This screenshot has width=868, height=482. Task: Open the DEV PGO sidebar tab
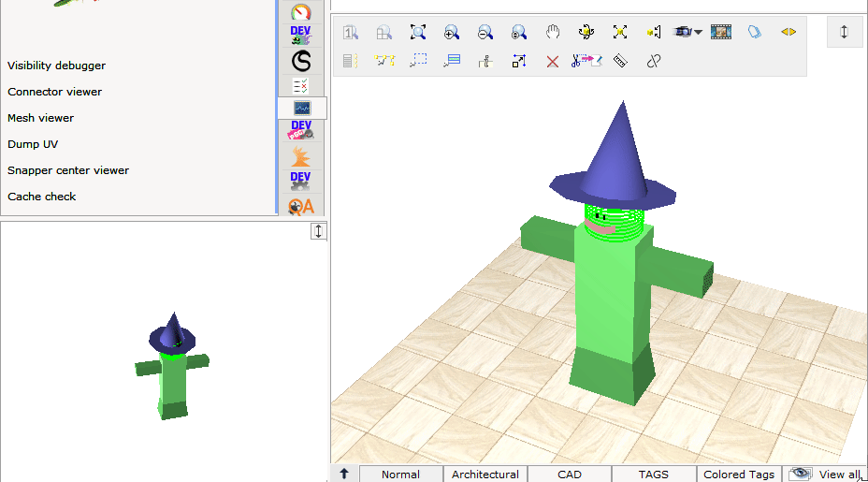pos(301,131)
